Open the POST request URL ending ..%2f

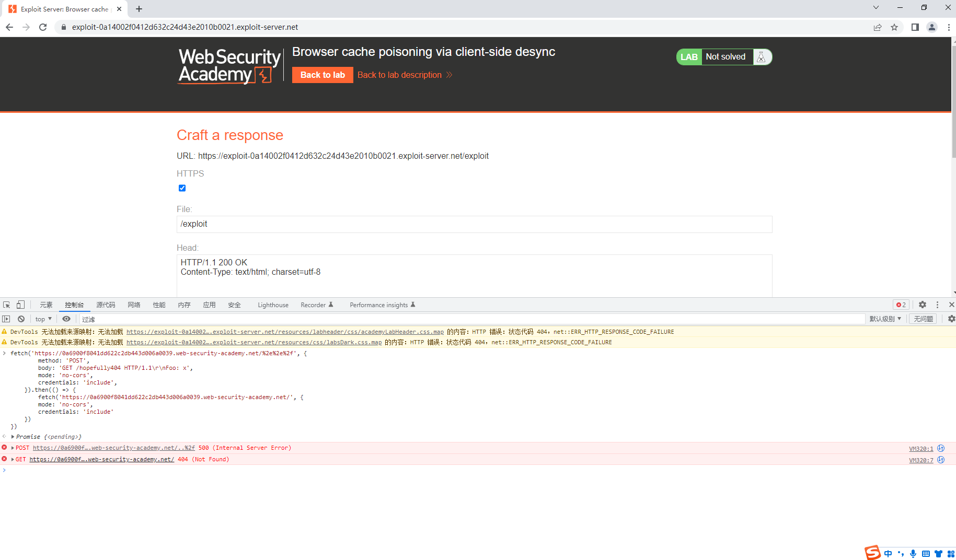pos(114,448)
